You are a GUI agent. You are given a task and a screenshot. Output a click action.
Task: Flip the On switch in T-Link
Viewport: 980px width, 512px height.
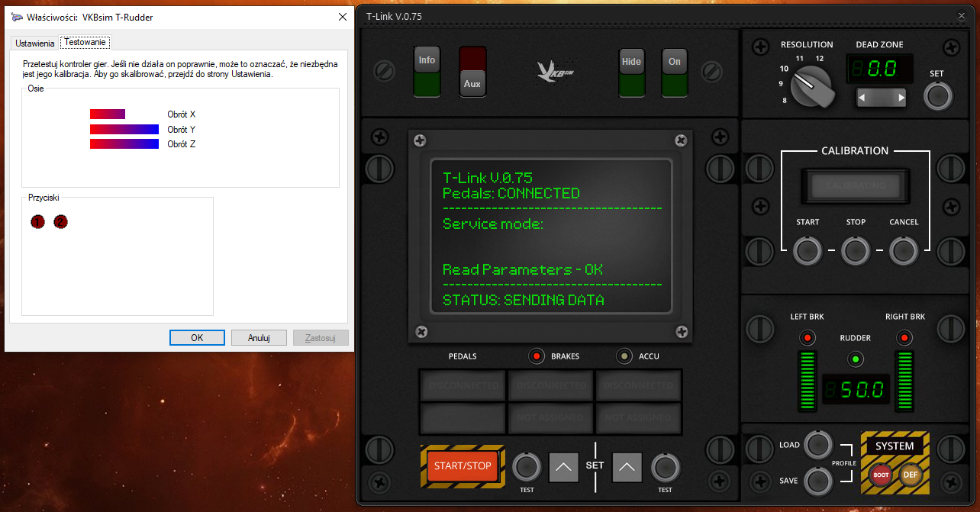[674, 72]
